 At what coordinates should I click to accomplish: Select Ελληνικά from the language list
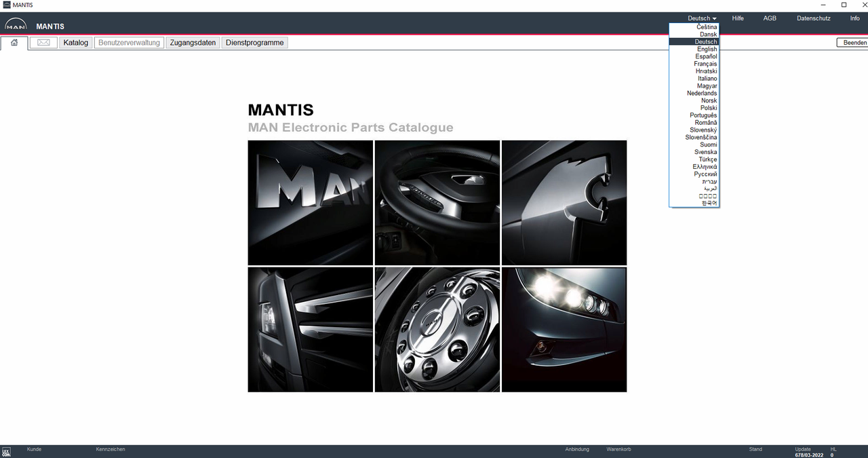click(x=694, y=167)
